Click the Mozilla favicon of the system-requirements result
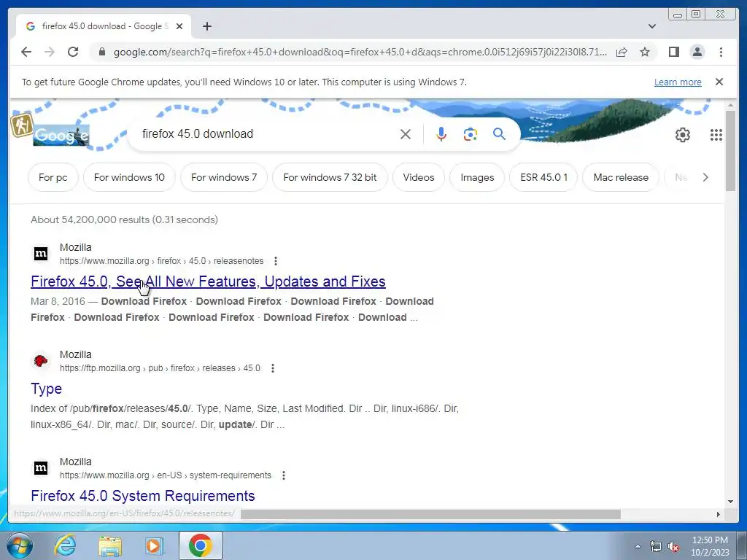 pyautogui.click(x=41, y=468)
